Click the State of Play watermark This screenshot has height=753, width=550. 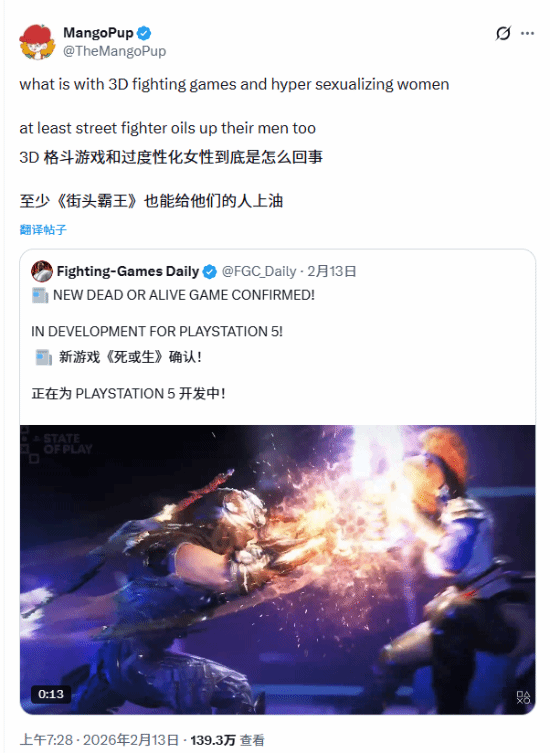point(57,444)
